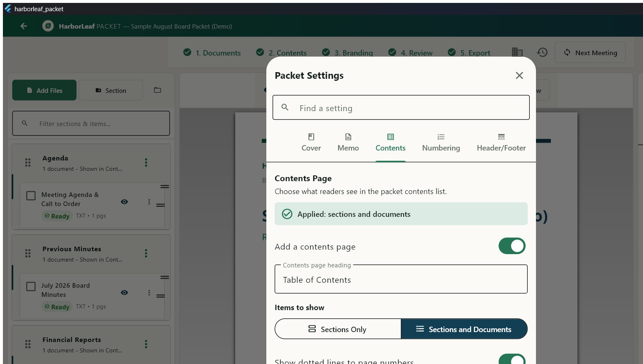Click the Meeting Agenda item reorder handle
This screenshot has width=643, height=364.
(x=161, y=205)
